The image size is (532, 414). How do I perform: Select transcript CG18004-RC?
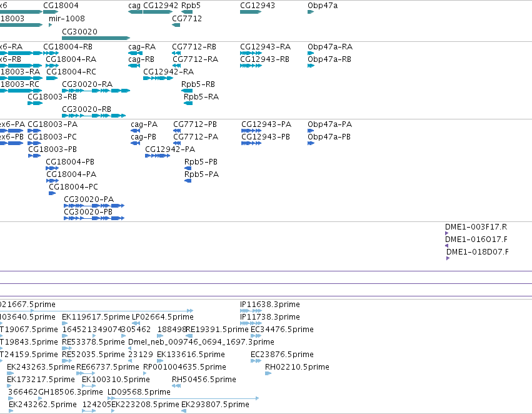pyautogui.click(x=71, y=72)
